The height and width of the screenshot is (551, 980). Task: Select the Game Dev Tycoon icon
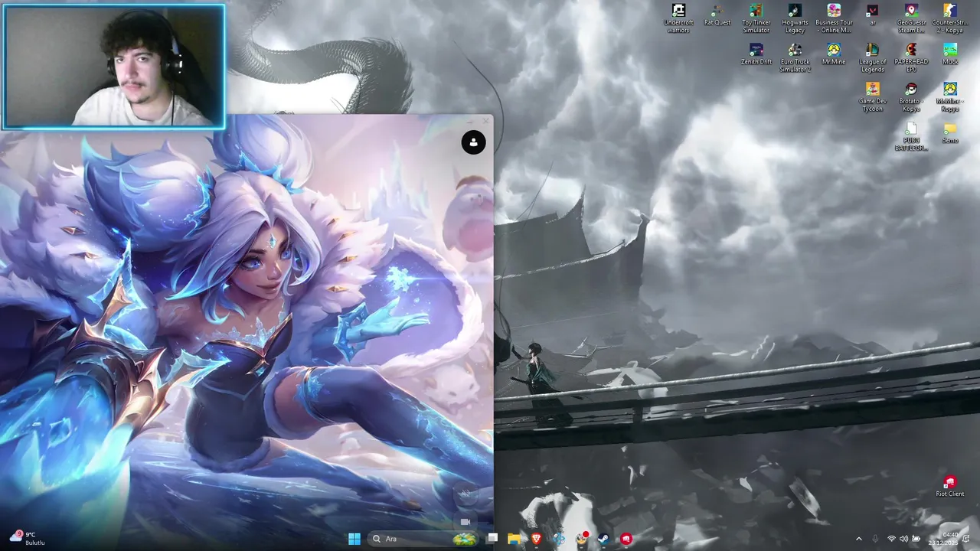point(872,96)
